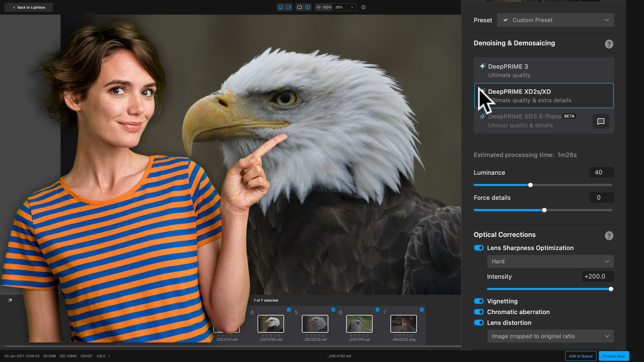Disable Lens Sharpness Optimization toggle
This screenshot has width=644, height=362.
[x=479, y=248]
